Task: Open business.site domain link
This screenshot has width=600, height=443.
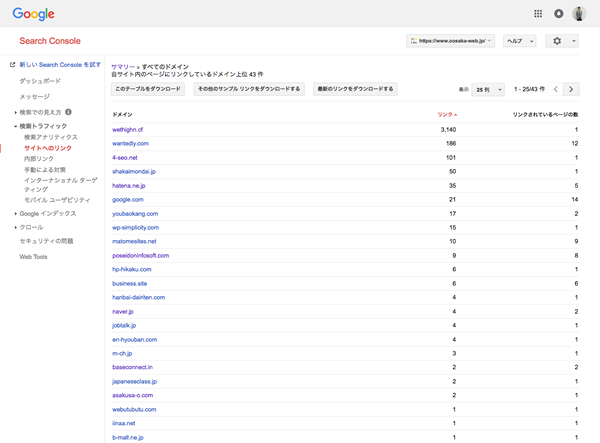Action: point(130,283)
